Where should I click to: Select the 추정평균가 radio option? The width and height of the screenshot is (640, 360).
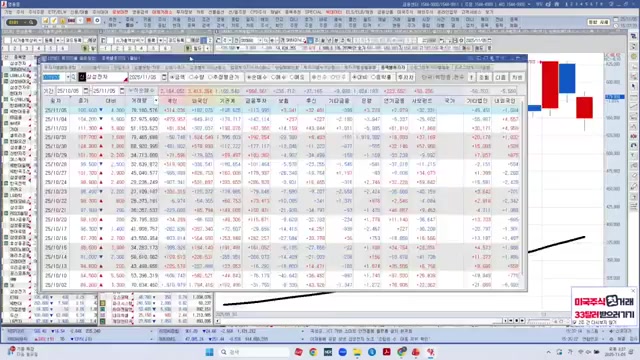click(x=224, y=77)
